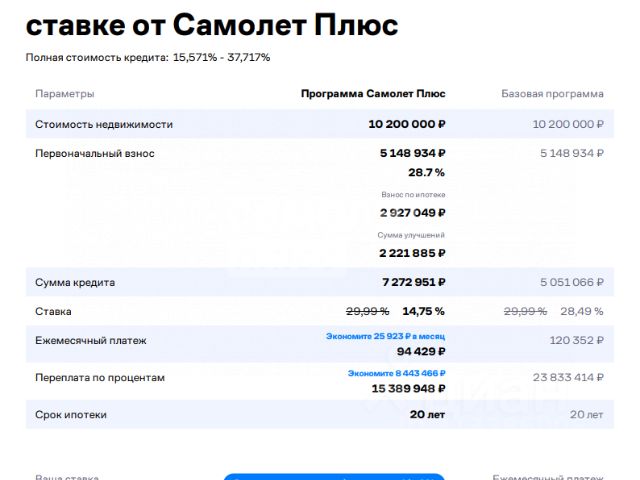Click the 94 429 ₽ monthly payment value
Image resolution: width=640 pixels, height=480 pixels.
(421, 351)
